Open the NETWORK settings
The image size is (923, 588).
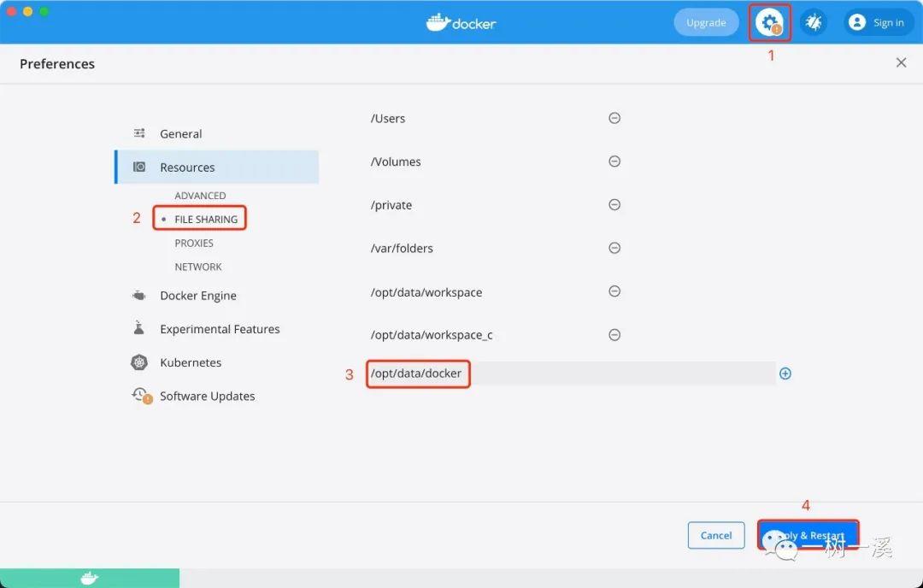(197, 267)
